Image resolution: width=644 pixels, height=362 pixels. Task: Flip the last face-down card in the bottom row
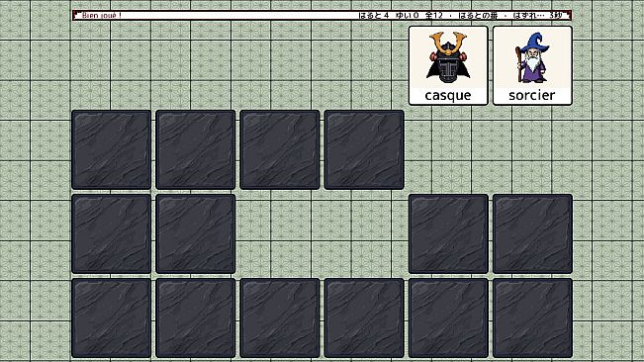click(x=532, y=318)
